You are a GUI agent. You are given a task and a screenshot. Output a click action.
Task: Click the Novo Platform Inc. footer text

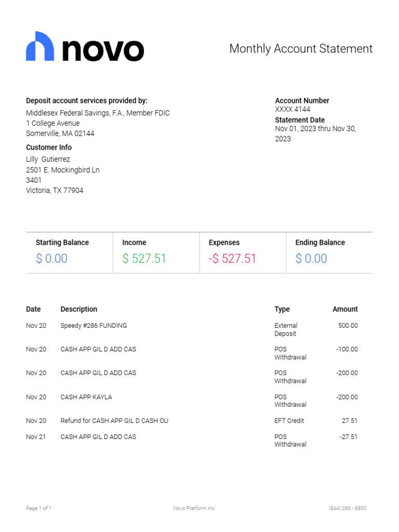pyautogui.click(x=194, y=508)
